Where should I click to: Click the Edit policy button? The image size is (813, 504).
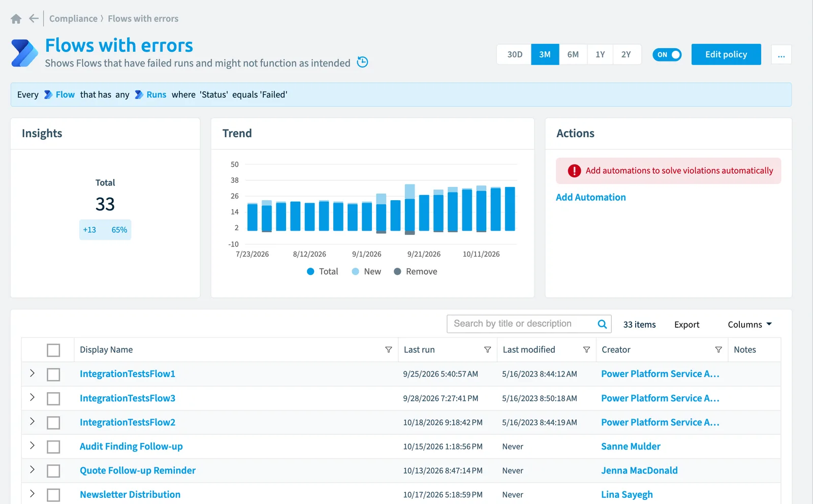tap(726, 54)
